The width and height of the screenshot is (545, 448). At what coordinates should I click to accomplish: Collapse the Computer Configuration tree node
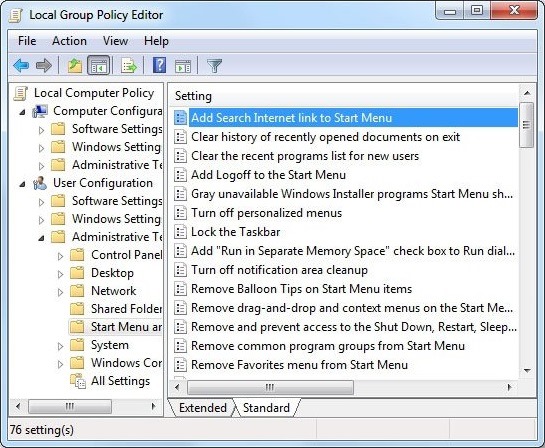point(23,112)
